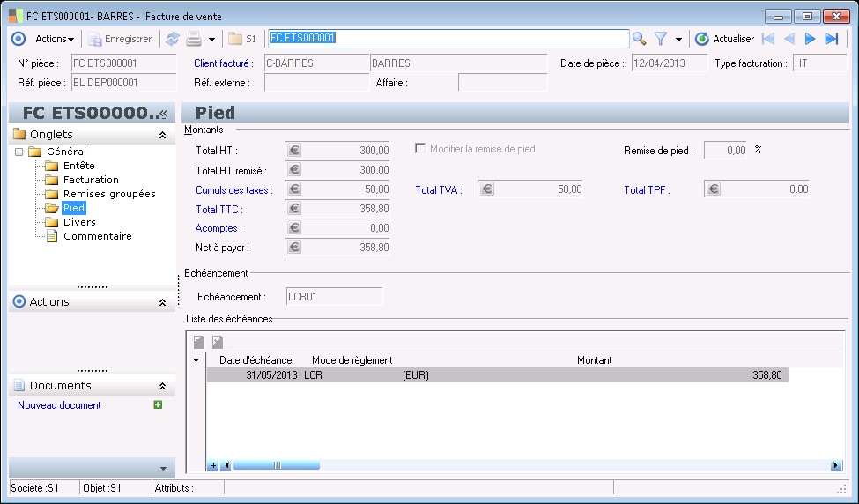Click the green plus beside Nouveau document
Viewport: 859px width, 504px height.
[x=158, y=405]
